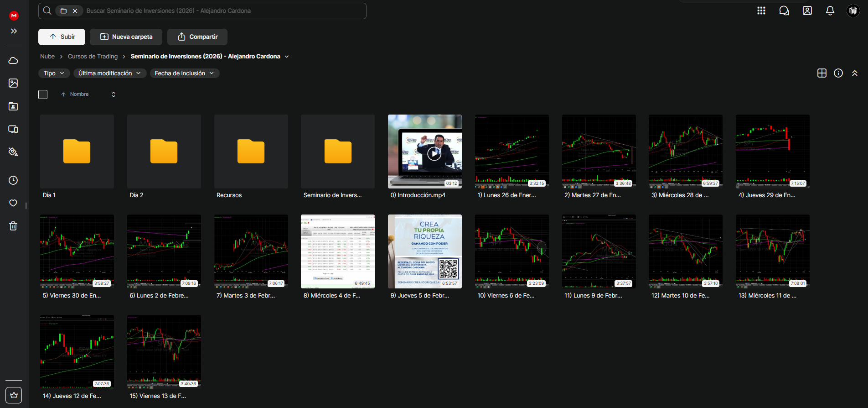
Task: Open Fecha de inclusión filter dropdown
Action: pyautogui.click(x=185, y=73)
